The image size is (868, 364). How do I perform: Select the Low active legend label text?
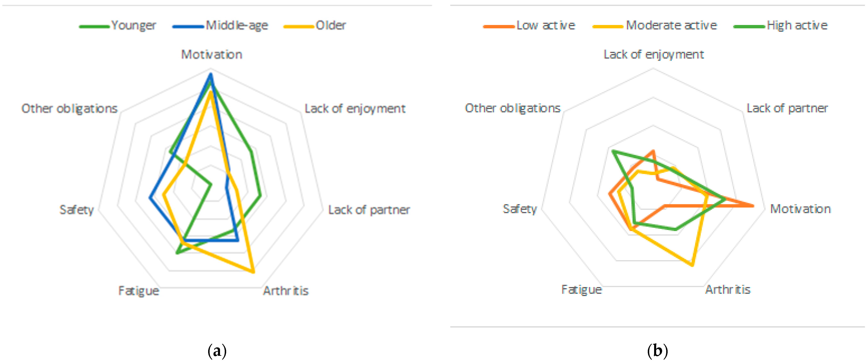(546, 25)
